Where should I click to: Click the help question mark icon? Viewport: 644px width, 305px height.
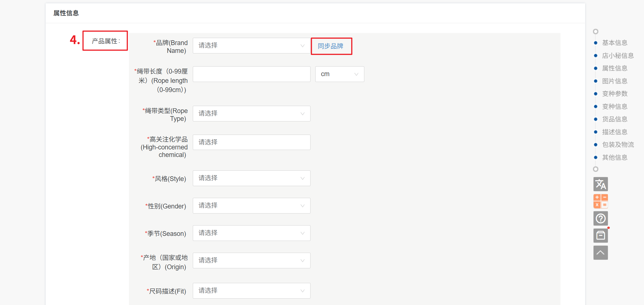click(x=600, y=219)
